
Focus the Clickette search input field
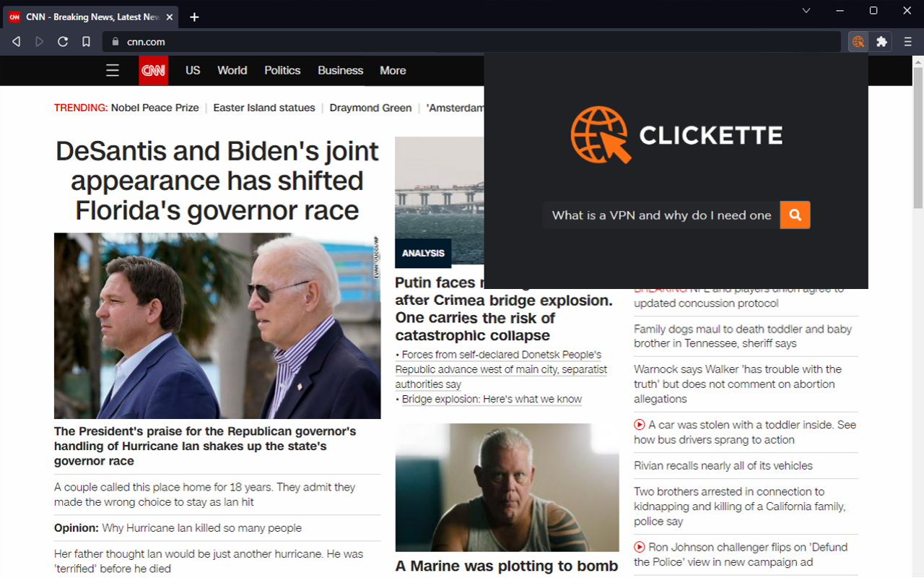coord(661,215)
